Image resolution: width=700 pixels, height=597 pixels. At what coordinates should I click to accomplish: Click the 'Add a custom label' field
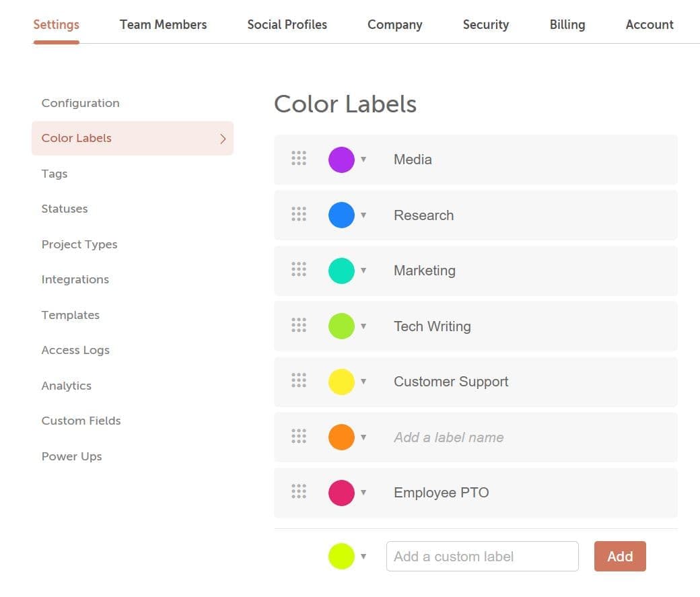coord(483,557)
